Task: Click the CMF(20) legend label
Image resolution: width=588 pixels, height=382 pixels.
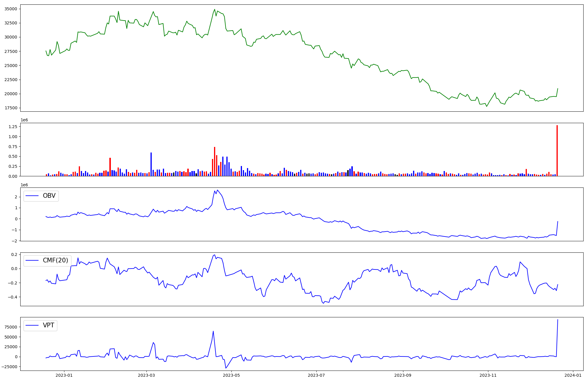Action: [x=55, y=261]
